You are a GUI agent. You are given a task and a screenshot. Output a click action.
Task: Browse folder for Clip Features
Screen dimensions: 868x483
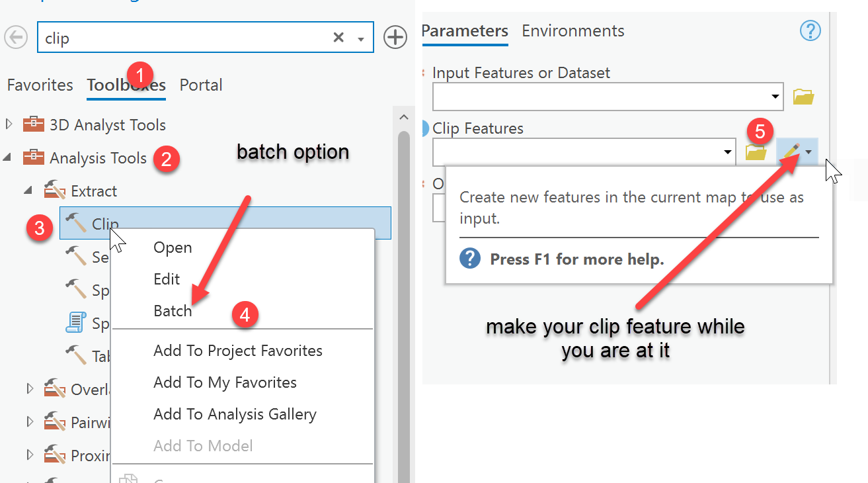[x=756, y=152]
